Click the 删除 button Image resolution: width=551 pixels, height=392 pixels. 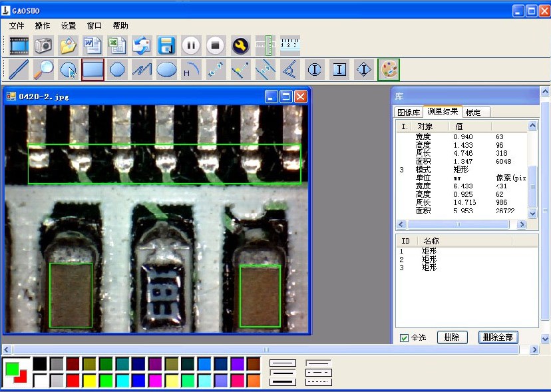(453, 337)
